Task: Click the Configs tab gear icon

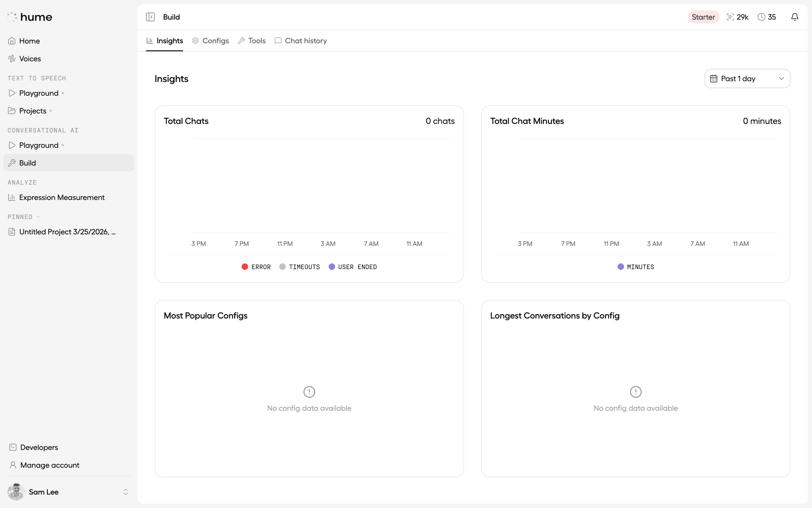Action: point(195,41)
